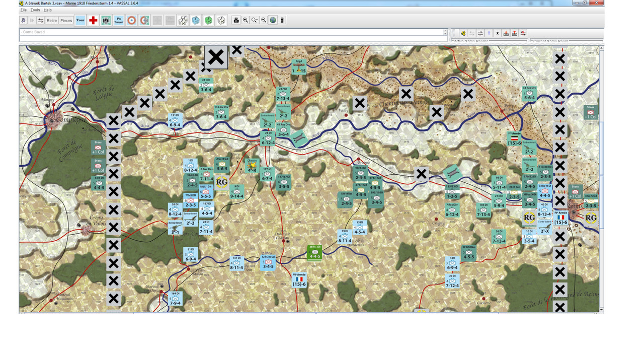
Task: Open the File menu
Action: (x=23, y=10)
